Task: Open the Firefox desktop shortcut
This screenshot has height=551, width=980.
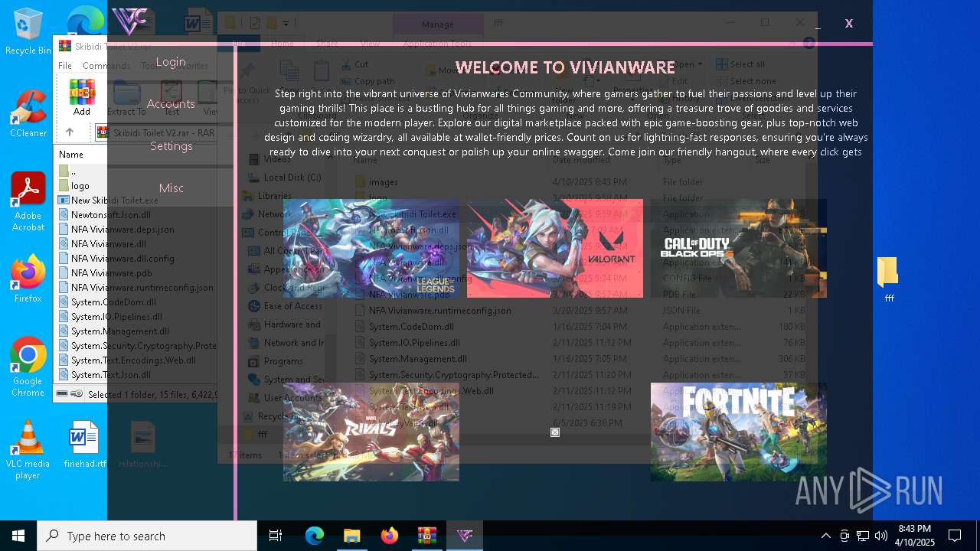Action: click(28, 279)
